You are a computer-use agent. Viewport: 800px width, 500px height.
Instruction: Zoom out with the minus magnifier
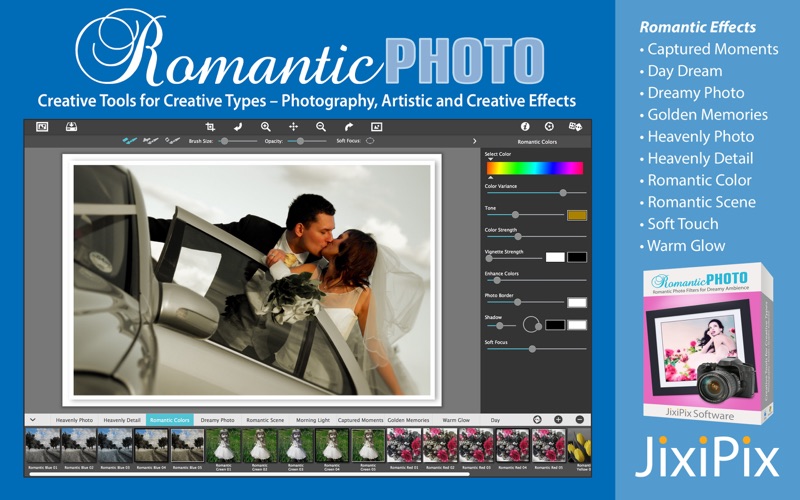(x=321, y=127)
